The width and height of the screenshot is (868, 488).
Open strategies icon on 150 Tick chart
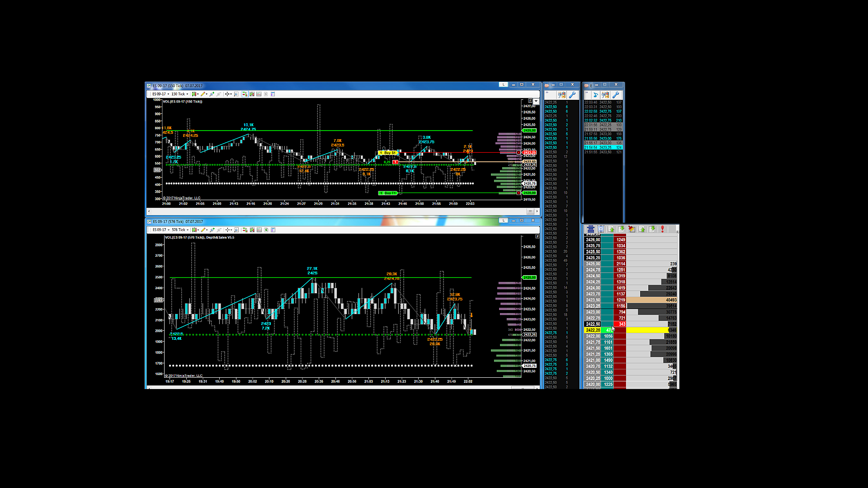[266, 94]
